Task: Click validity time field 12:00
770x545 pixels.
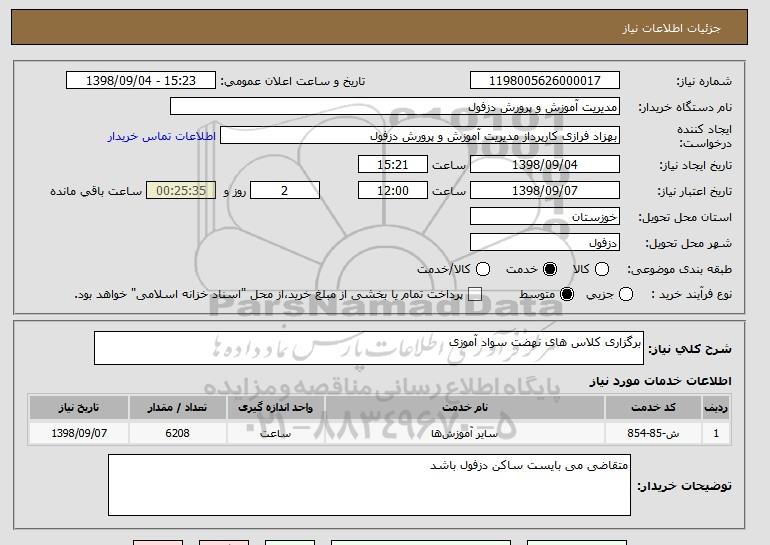Action: coord(393,191)
